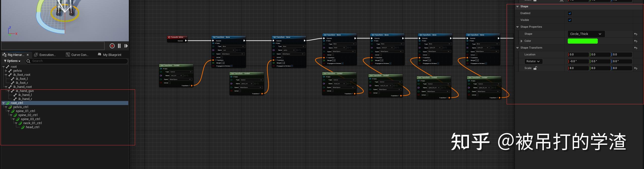Click the ik_hand_l bone icon
This screenshot has height=169, width=644.
(x=15, y=95)
